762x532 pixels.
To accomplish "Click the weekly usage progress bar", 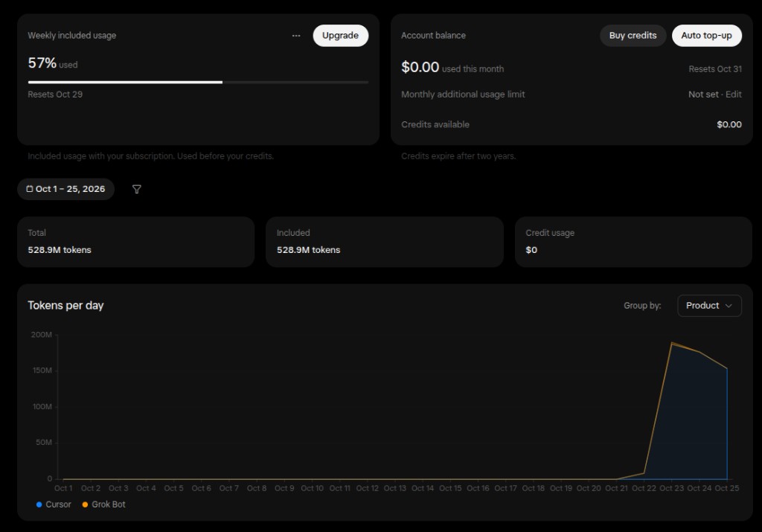I will click(x=198, y=82).
